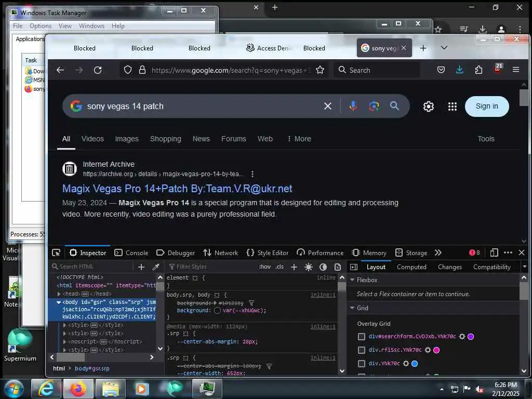
Task: Click the red error count badge
Action: click(474, 252)
